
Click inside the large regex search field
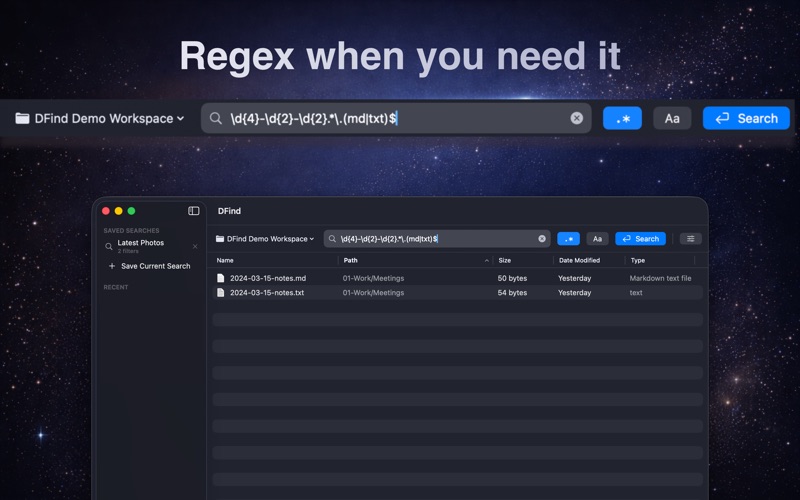tap(396, 118)
